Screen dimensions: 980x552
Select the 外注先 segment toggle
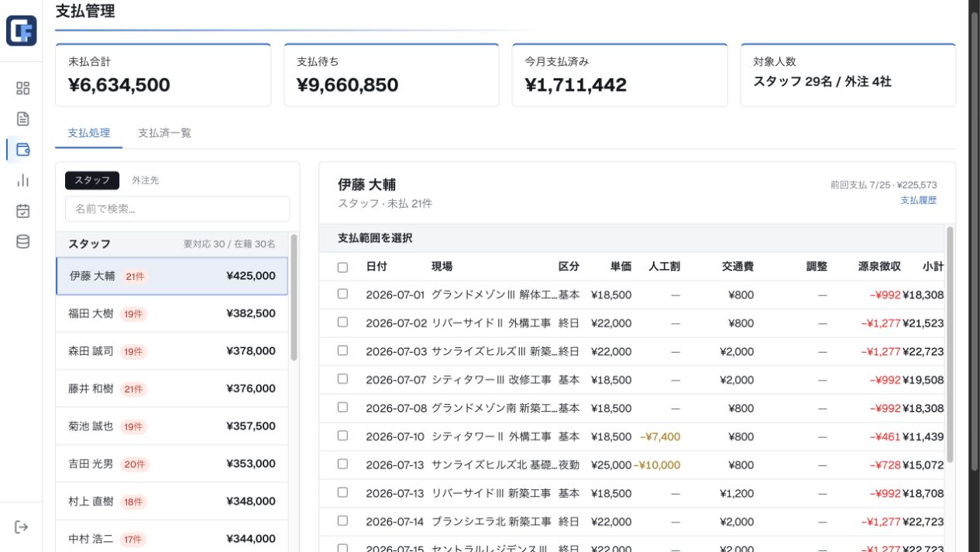145,180
